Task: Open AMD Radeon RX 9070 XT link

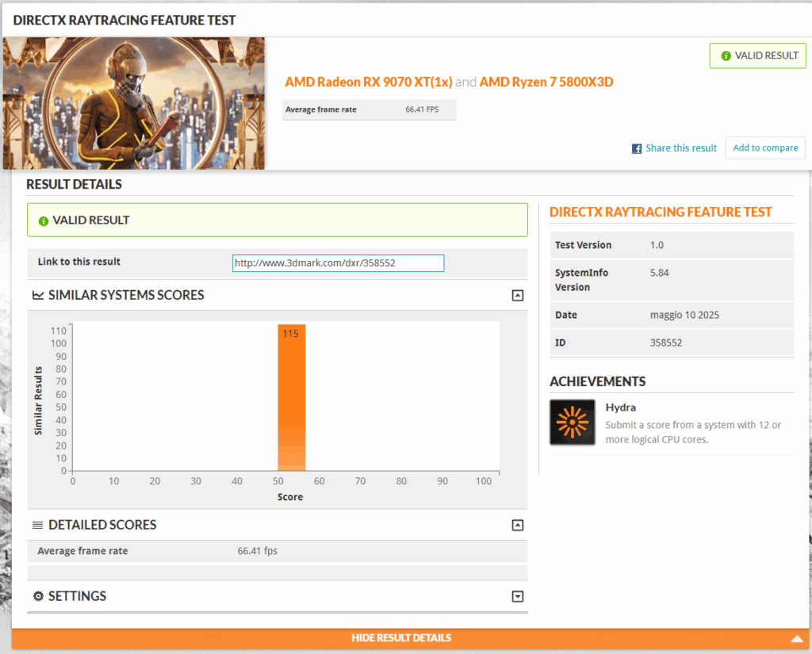Action: click(368, 82)
